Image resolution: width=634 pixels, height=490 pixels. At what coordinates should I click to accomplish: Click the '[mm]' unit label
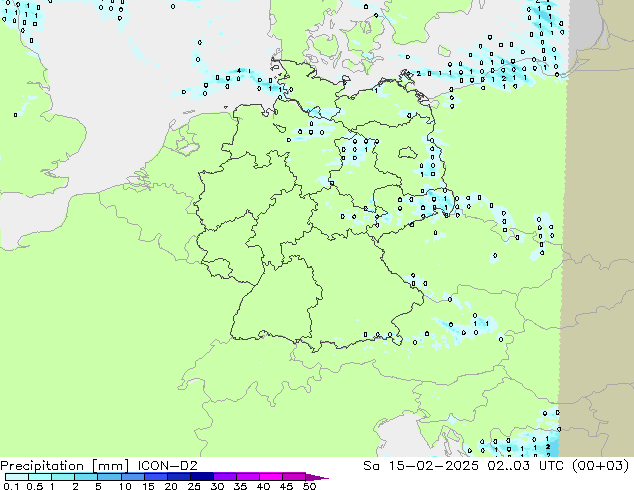tap(110, 466)
